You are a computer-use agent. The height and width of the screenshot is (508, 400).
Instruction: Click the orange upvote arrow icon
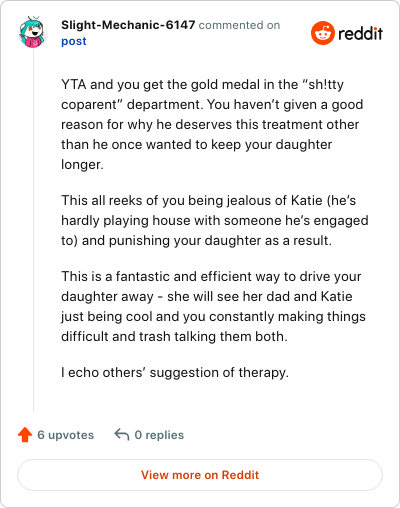click(x=25, y=434)
